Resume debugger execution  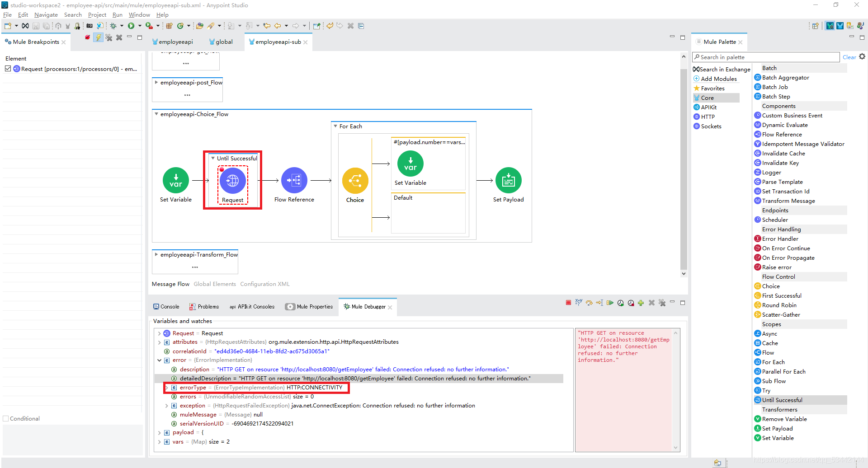pos(610,303)
